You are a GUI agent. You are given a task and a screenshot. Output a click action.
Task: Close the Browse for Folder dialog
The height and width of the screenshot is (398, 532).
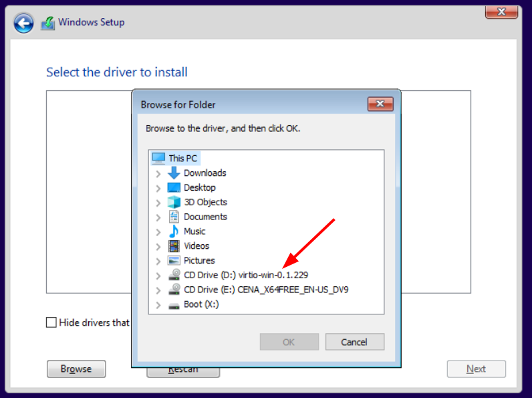pos(380,104)
